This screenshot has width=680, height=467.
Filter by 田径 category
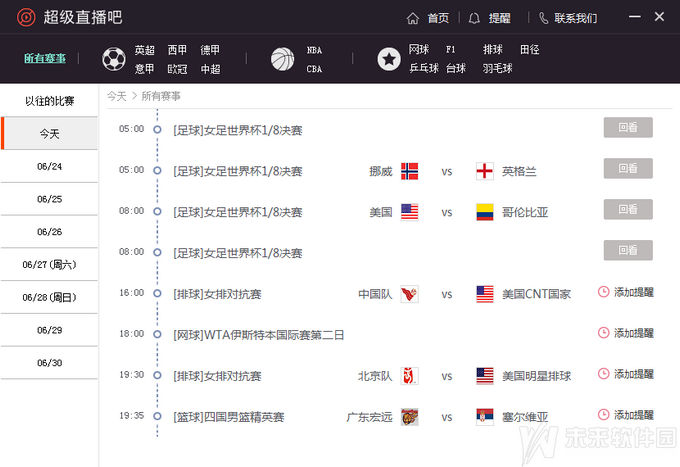pos(530,49)
